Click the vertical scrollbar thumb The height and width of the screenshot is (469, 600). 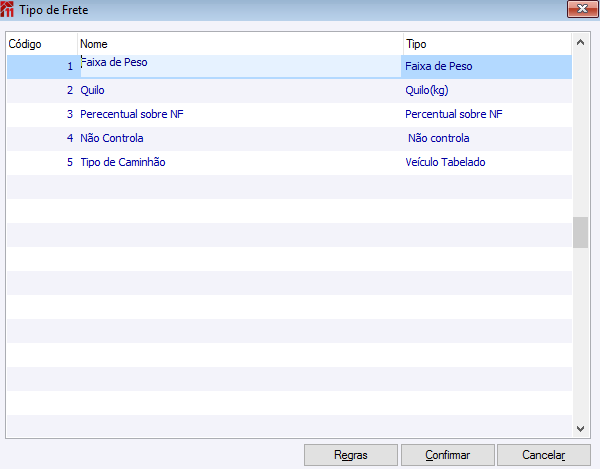pyautogui.click(x=580, y=233)
